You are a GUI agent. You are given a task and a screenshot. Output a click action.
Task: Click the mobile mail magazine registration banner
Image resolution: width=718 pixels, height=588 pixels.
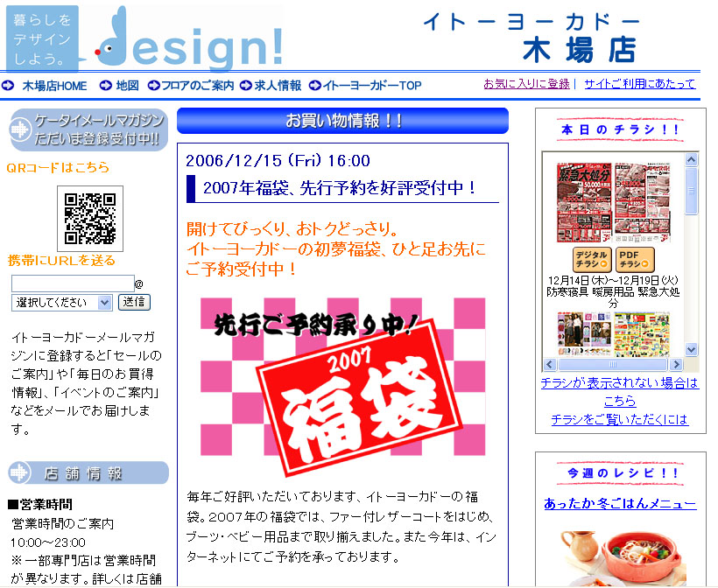pyautogui.click(x=88, y=129)
